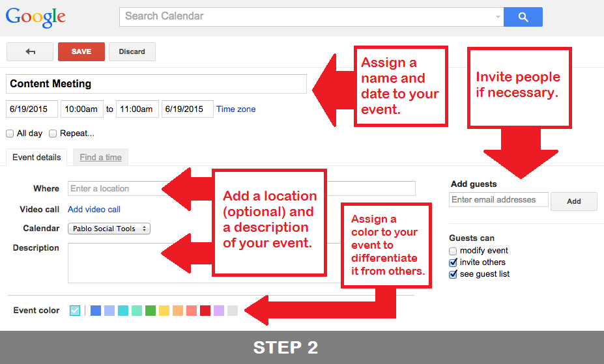
Task: Uncheck the see guest list option
Action: pos(453,274)
